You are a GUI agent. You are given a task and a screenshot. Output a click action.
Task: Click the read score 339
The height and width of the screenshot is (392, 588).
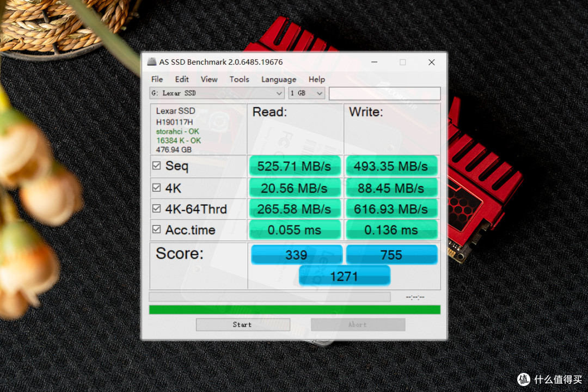[x=296, y=255]
